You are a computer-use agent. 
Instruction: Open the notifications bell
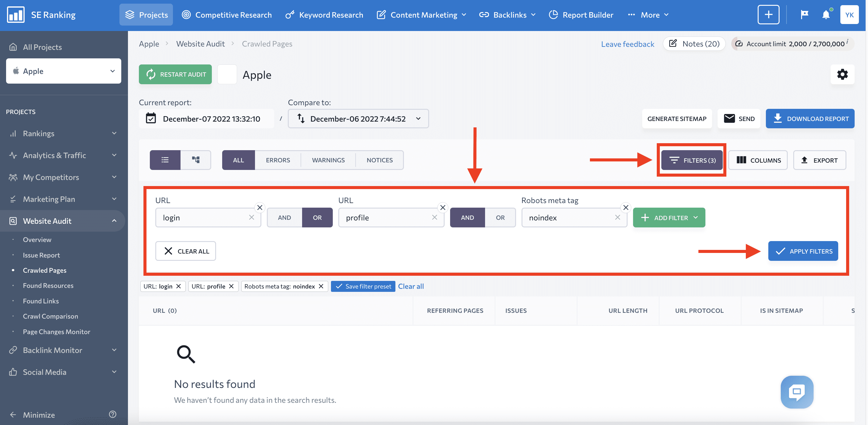(x=826, y=15)
